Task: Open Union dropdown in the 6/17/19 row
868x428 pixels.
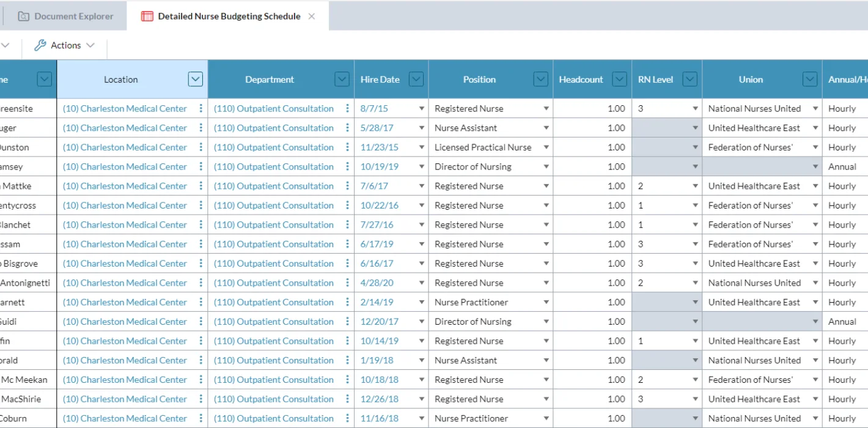Action: tap(815, 245)
